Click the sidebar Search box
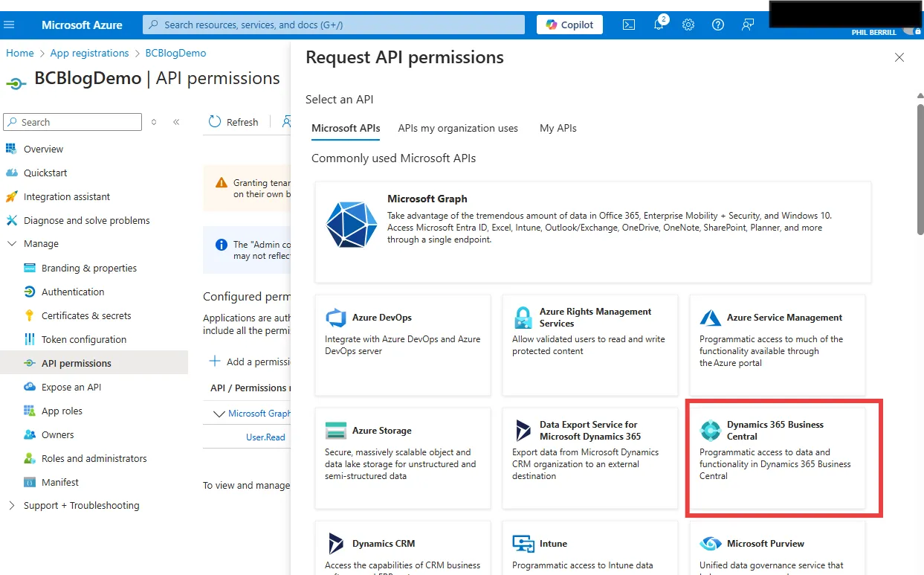 [x=72, y=122]
